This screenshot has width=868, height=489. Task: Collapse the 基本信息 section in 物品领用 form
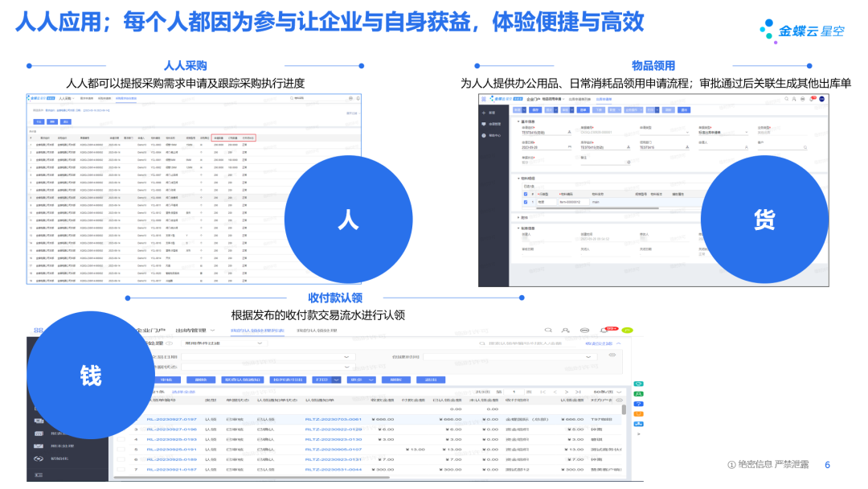[518, 121]
